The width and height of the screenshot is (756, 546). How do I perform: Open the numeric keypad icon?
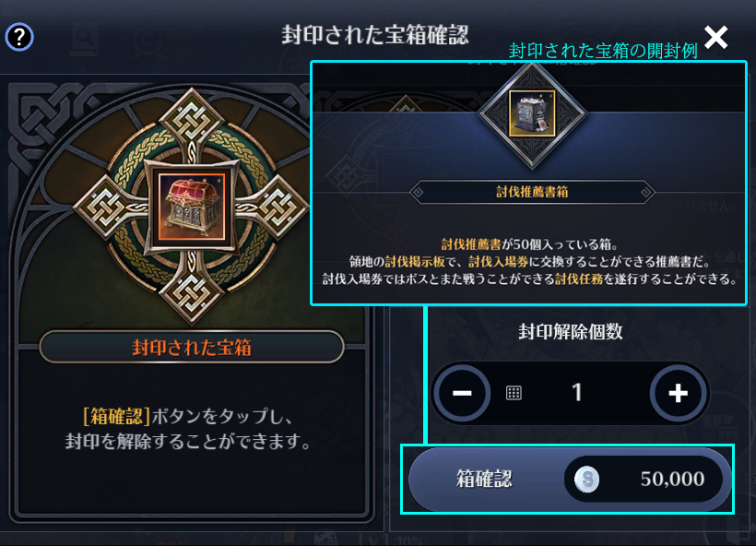[514, 393]
